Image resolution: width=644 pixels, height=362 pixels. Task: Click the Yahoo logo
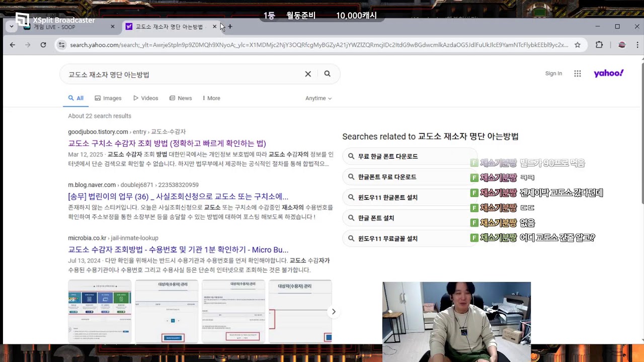(609, 73)
